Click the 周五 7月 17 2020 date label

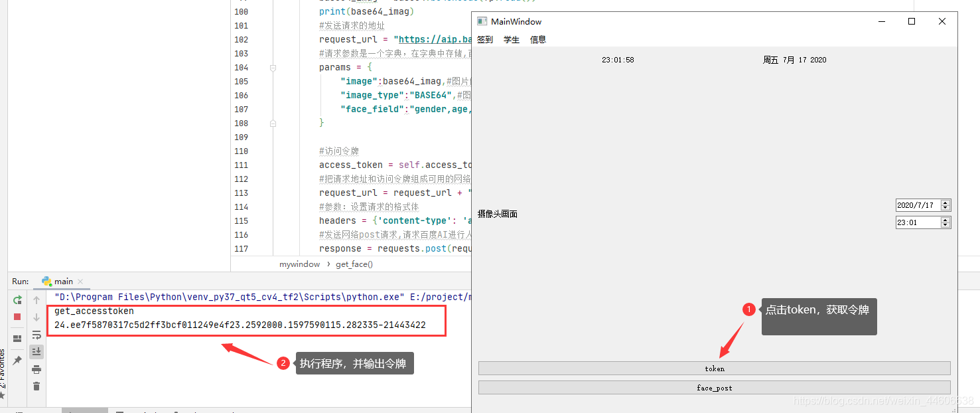(x=795, y=60)
